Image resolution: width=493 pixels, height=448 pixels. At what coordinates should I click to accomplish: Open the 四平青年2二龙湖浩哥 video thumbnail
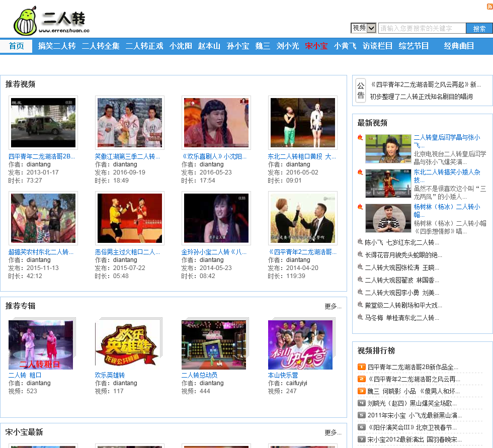[x=302, y=218]
